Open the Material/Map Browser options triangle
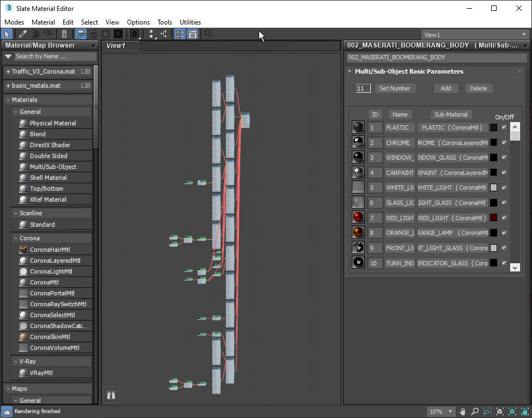Screen dimensions: 532x418 pos(8,56)
